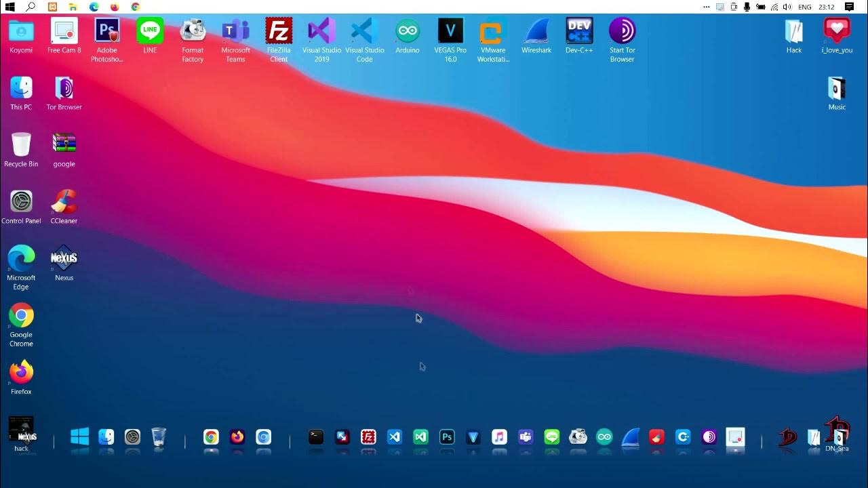Open the Start menu in top taskbar
The height and width of the screenshot is (488, 868).
9,7
